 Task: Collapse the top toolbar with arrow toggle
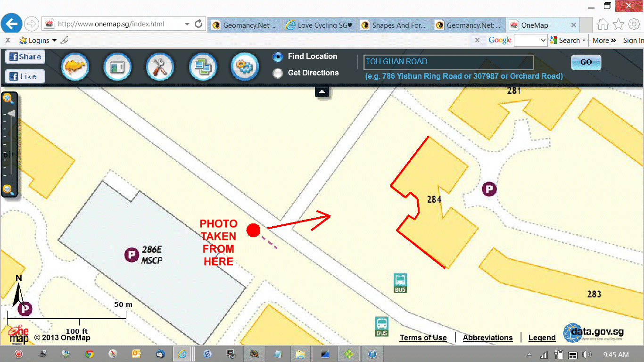tap(322, 92)
